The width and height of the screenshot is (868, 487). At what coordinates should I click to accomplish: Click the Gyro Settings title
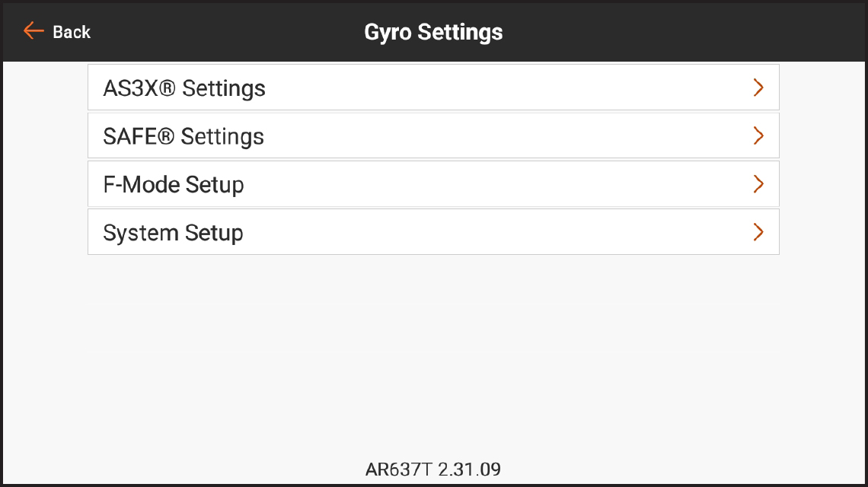tap(432, 31)
